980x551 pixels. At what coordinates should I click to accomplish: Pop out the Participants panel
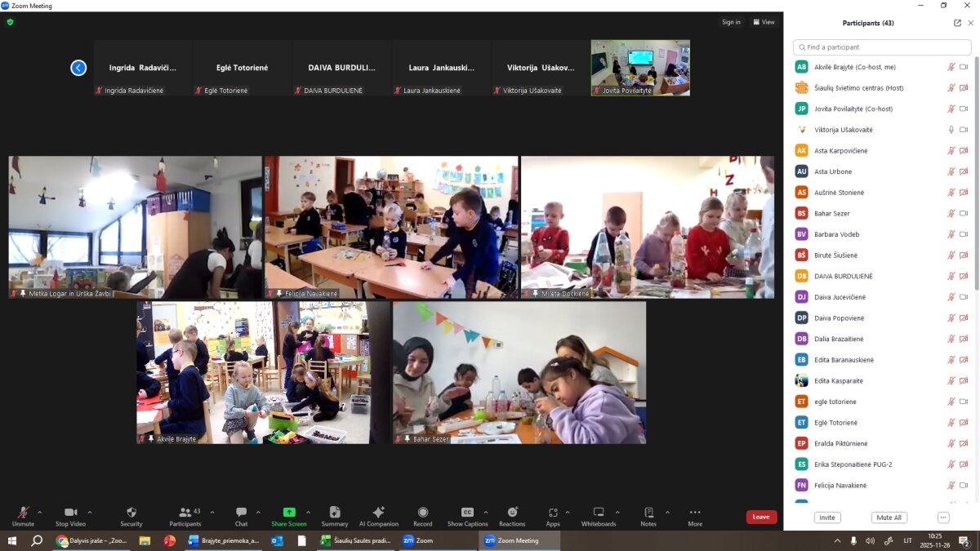[x=957, y=23]
